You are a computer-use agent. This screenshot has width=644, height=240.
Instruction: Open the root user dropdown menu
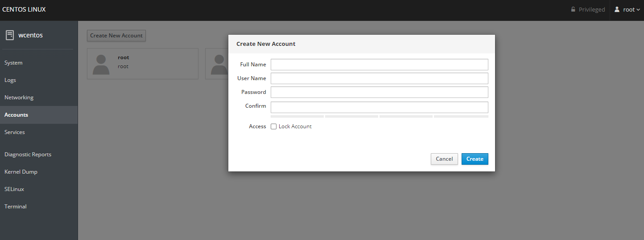pyautogui.click(x=627, y=10)
